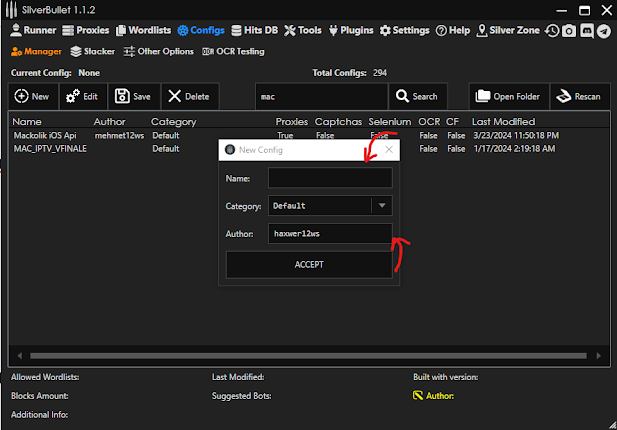
Task: Sort by the CF column header
Action: coord(452,122)
